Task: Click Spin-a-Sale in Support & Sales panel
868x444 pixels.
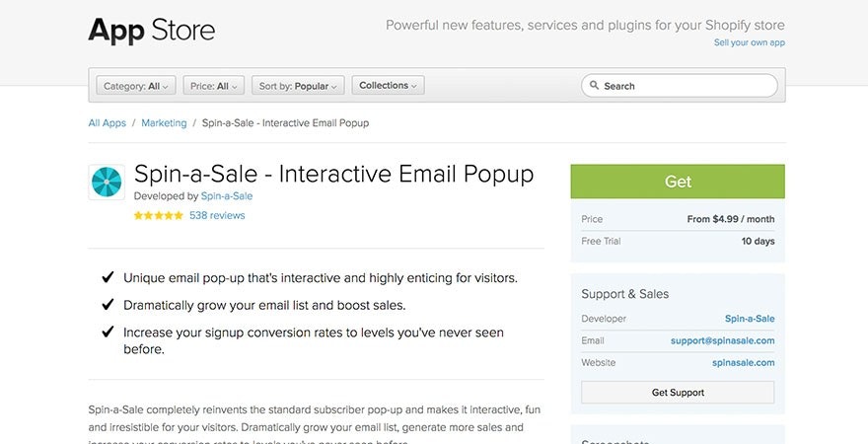Action: point(750,319)
